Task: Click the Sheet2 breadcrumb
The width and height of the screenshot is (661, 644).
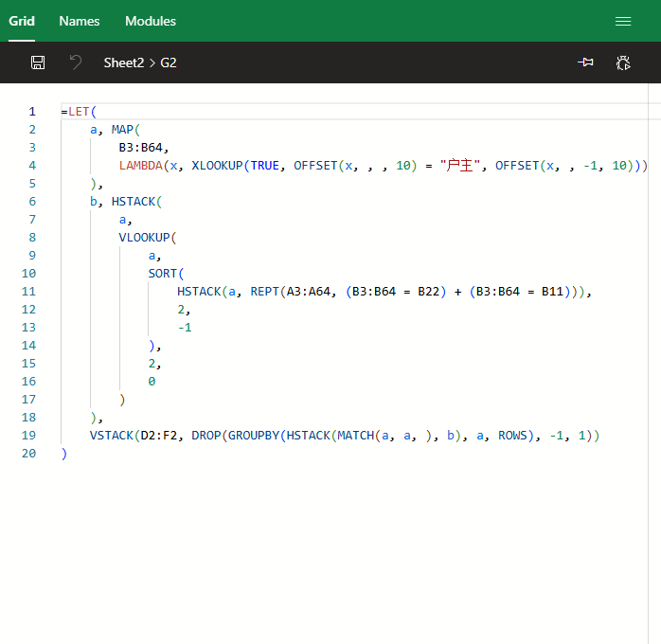Action: (x=123, y=63)
